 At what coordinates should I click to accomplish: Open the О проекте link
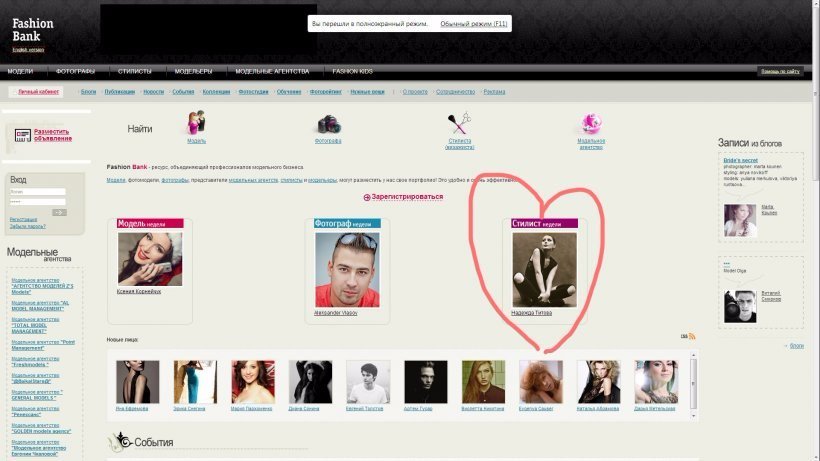pos(415,91)
